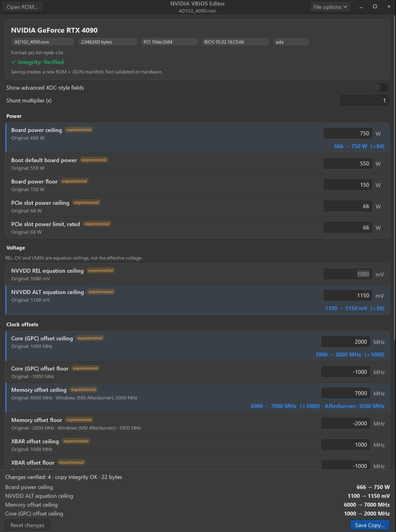Edit the Board power ceiling field

pyautogui.click(x=348, y=133)
